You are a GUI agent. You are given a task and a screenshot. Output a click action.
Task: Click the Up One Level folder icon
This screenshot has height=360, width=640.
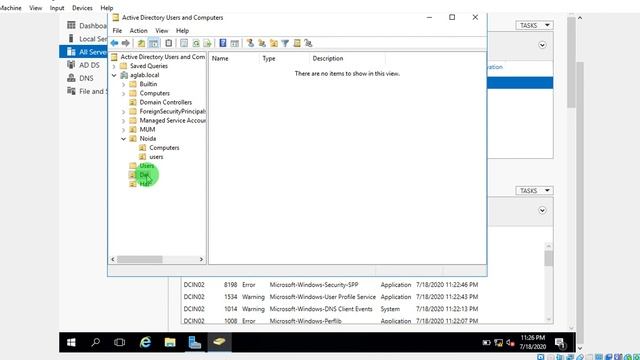click(141, 43)
